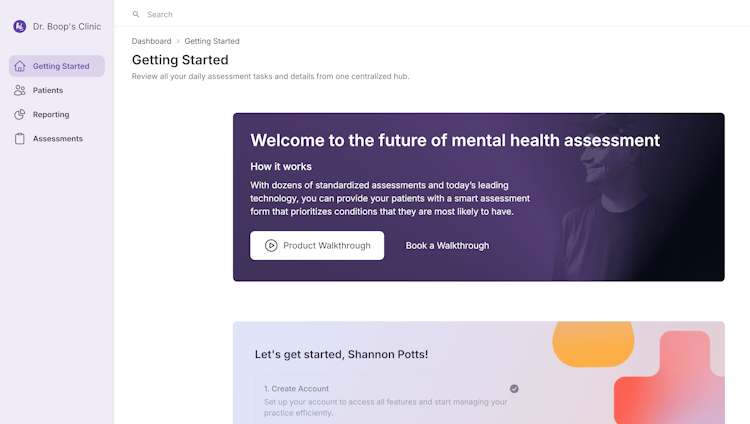Click the breadcrumb chevron separator
750x424 pixels.
point(178,41)
